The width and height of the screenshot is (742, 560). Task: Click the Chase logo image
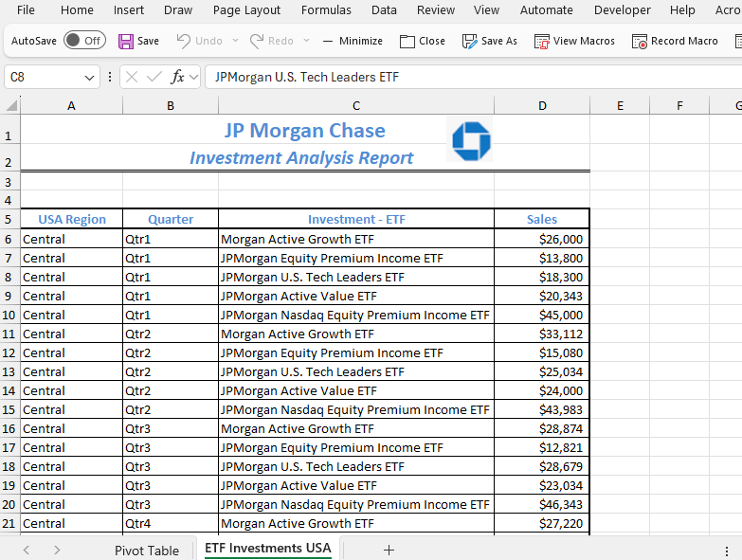tap(471, 141)
